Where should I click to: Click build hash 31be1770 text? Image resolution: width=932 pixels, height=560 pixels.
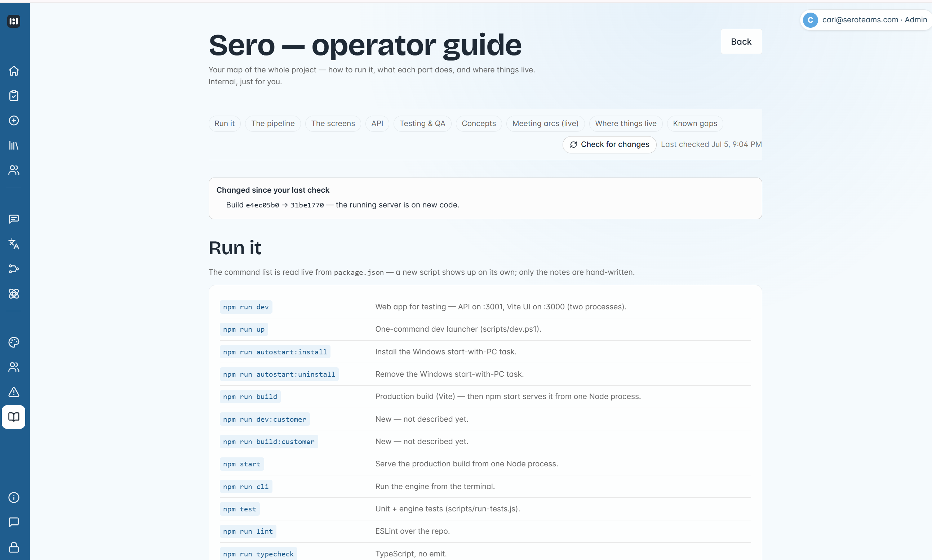307,205
